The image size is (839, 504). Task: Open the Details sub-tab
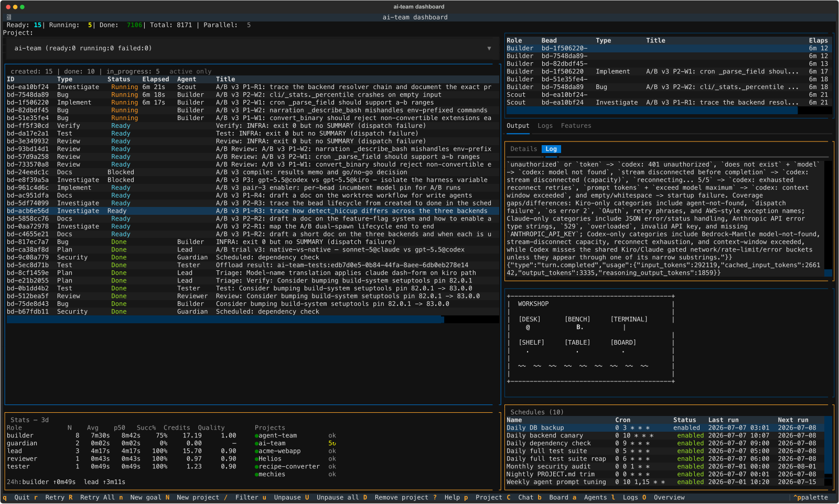[x=524, y=149]
